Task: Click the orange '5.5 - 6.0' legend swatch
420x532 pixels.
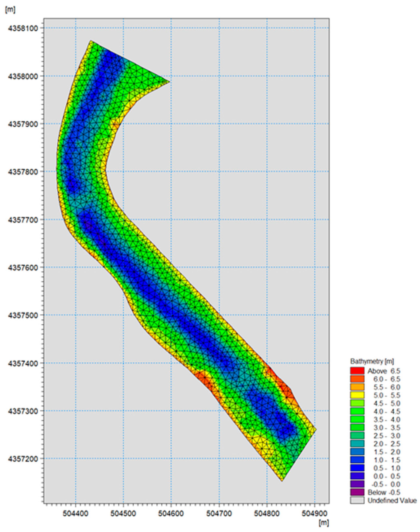Action: [357, 387]
